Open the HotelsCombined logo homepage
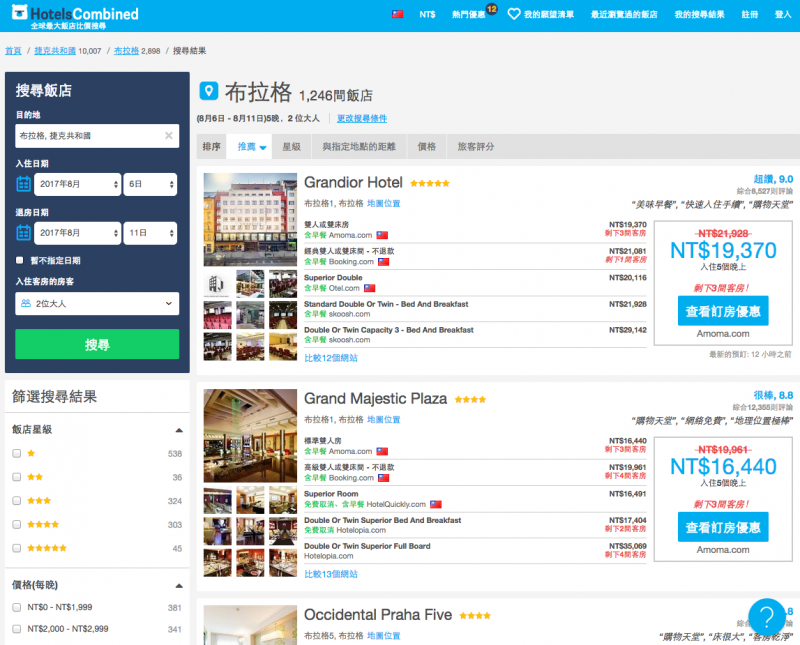The width and height of the screenshot is (800, 645). coord(75,16)
